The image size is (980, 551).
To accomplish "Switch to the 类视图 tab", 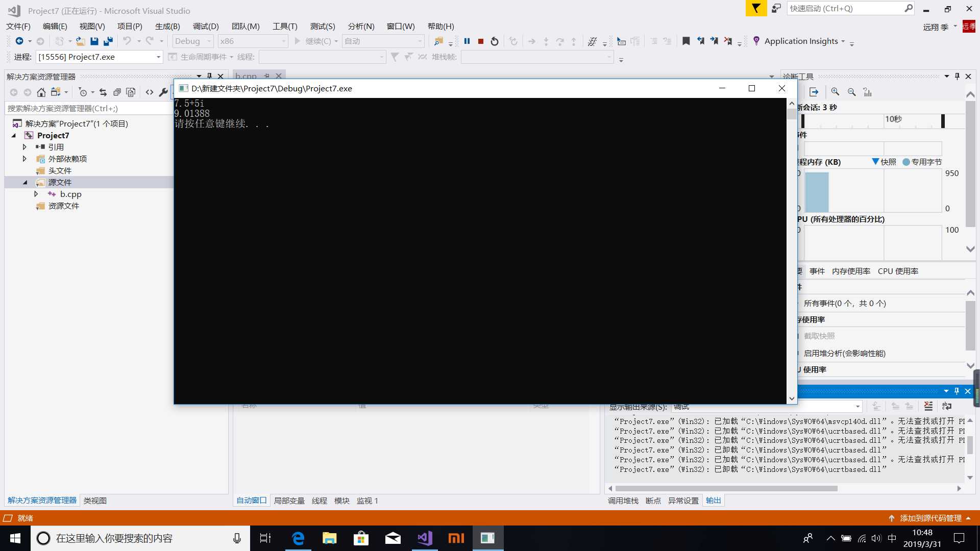I will point(95,500).
